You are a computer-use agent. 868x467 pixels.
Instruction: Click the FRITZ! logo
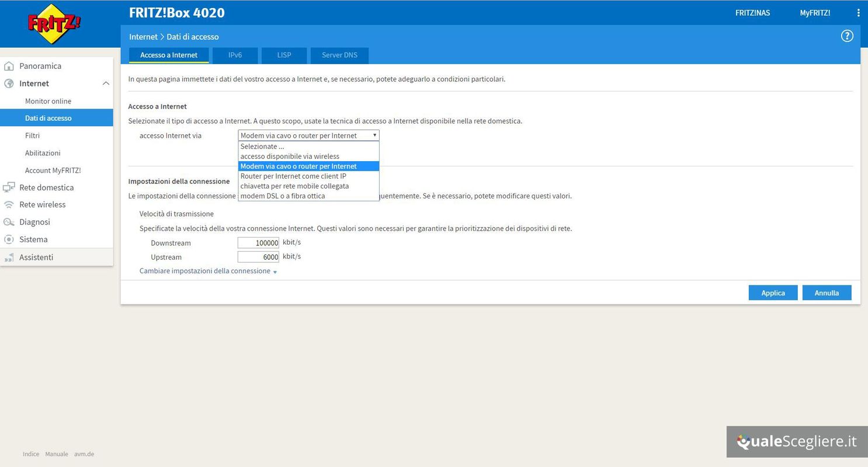coord(54,24)
